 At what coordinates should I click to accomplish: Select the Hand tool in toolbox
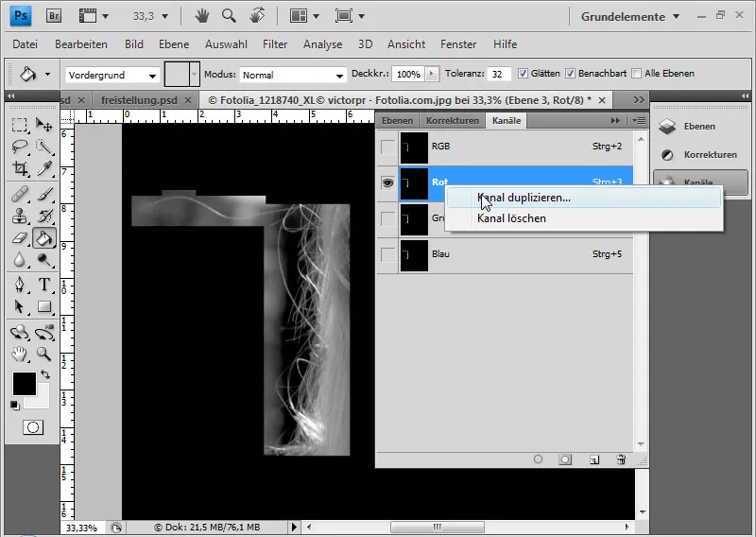tap(19, 355)
